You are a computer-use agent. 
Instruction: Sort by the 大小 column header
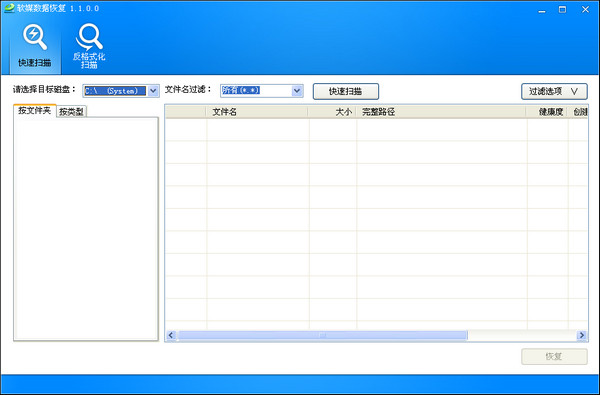pos(333,112)
